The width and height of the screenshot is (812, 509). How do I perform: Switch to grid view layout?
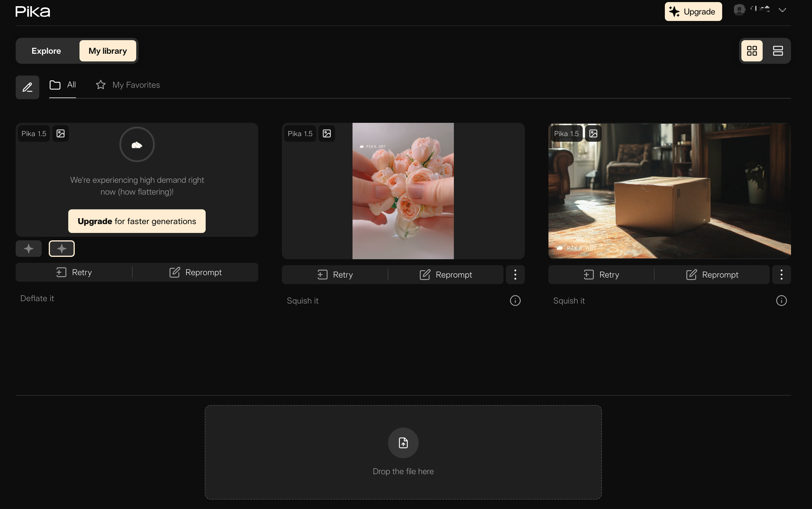coord(752,51)
